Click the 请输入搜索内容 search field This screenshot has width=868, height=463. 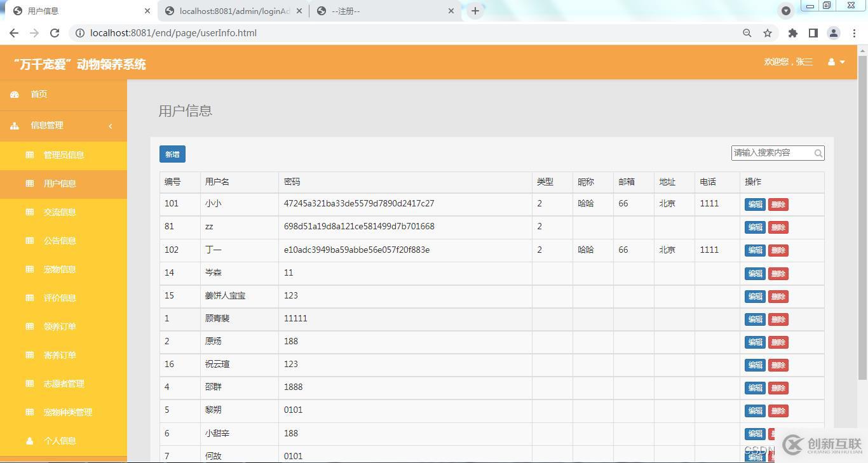pyautogui.click(x=772, y=153)
